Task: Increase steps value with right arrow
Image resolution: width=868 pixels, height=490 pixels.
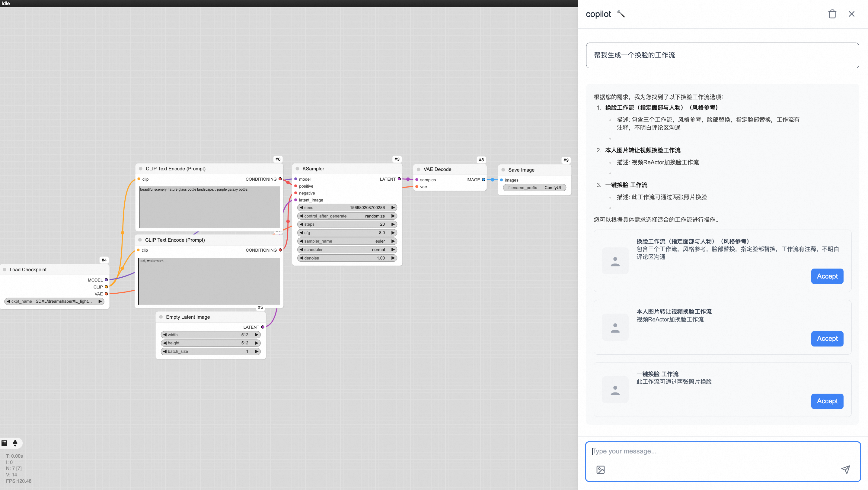Action: pos(393,224)
